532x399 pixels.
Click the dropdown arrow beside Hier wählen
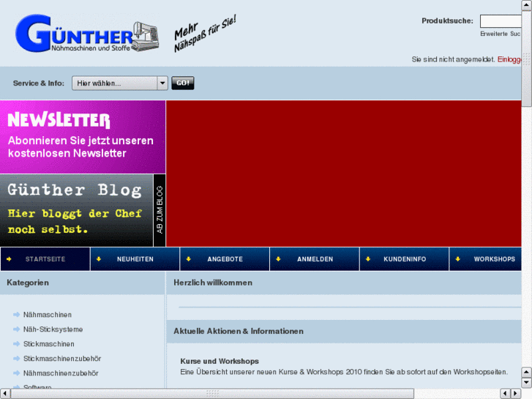click(162, 83)
